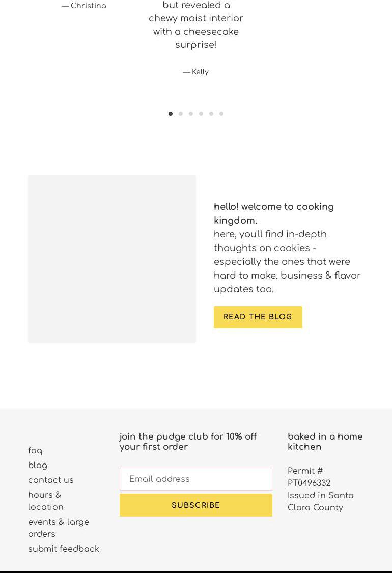Select second testimonial carousel dot
The image size is (392, 573).
(181, 114)
